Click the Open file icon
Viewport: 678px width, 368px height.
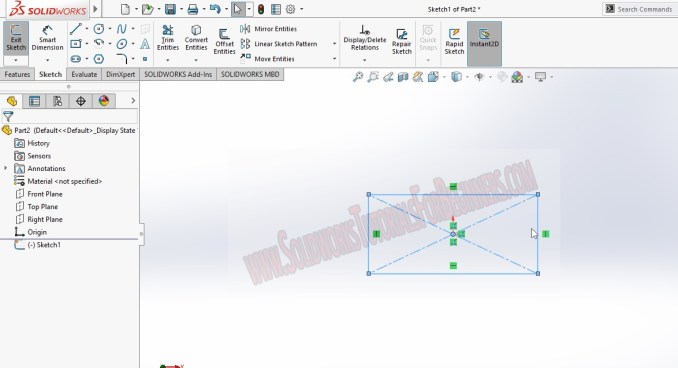(147, 9)
